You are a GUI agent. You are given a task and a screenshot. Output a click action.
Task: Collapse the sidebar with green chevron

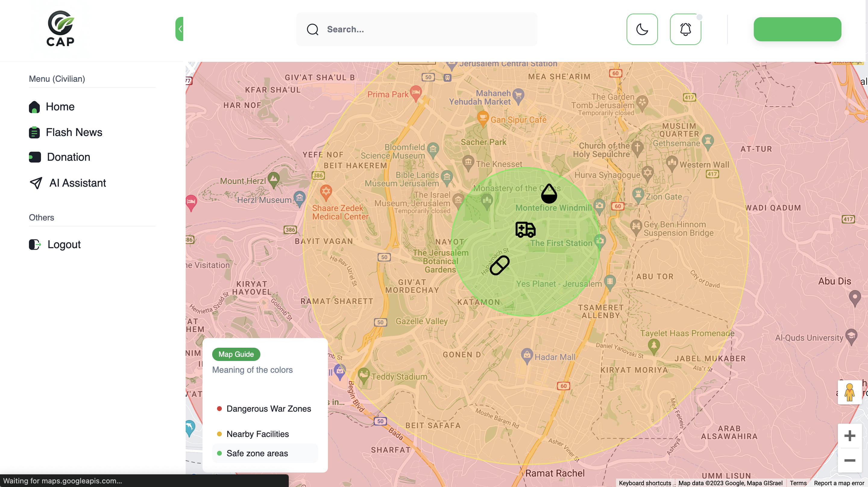(180, 29)
